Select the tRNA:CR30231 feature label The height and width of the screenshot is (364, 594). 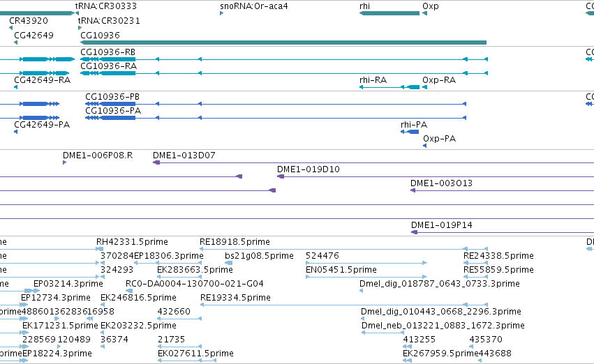point(109,21)
